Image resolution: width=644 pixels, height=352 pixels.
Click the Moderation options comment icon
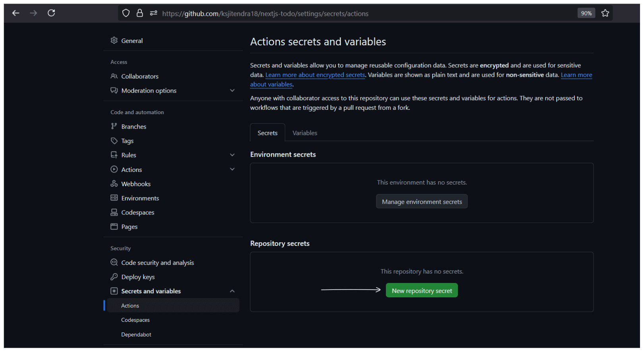pyautogui.click(x=114, y=90)
